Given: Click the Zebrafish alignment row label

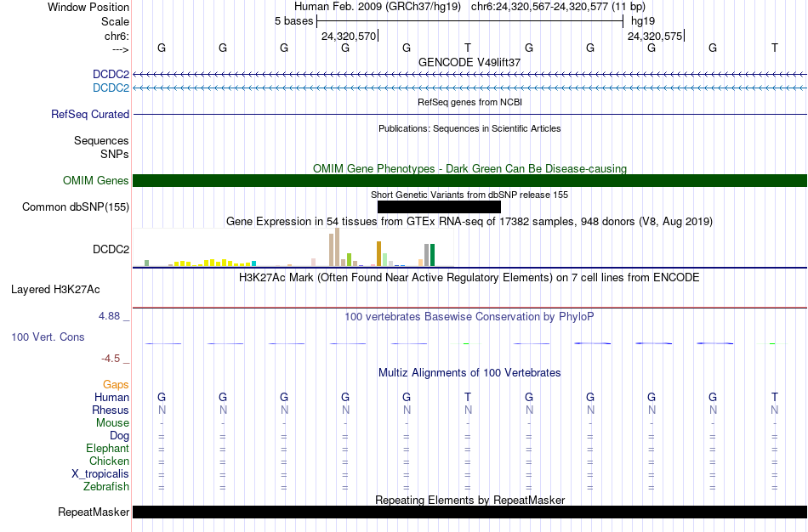Looking at the screenshot, I should pyautogui.click(x=106, y=486).
